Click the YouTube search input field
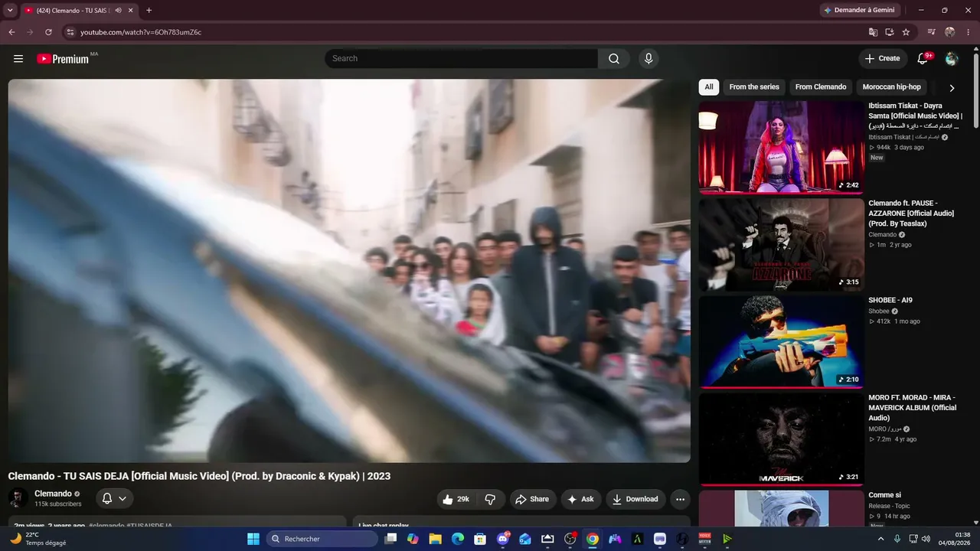Screen dimensions: 980x551 (x=461, y=58)
